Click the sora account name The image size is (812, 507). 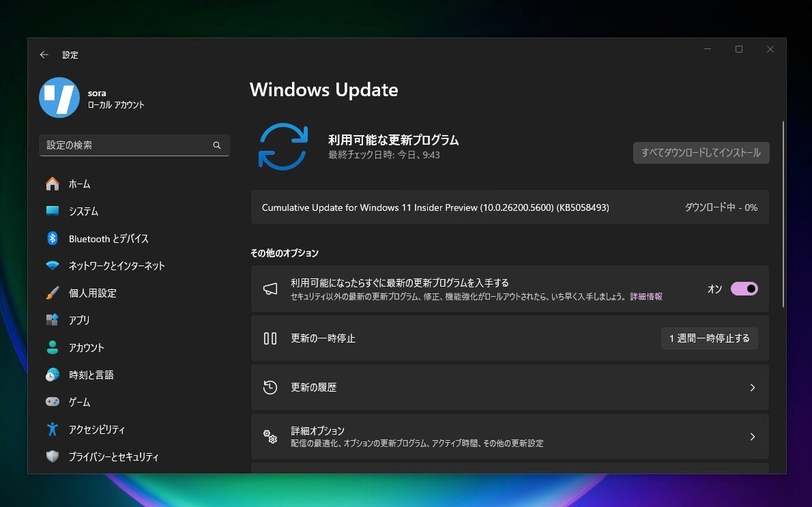pyautogui.click(x=97, y=93)
